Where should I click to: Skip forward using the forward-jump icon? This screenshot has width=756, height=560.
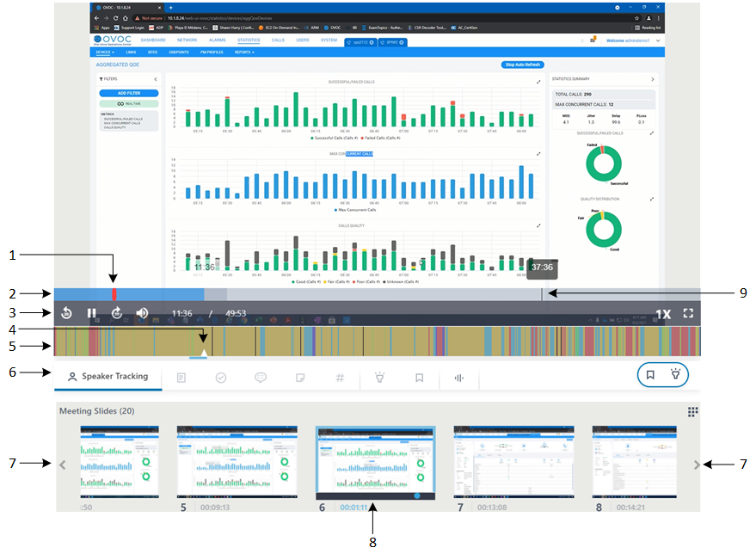click(x=117, y=313)
